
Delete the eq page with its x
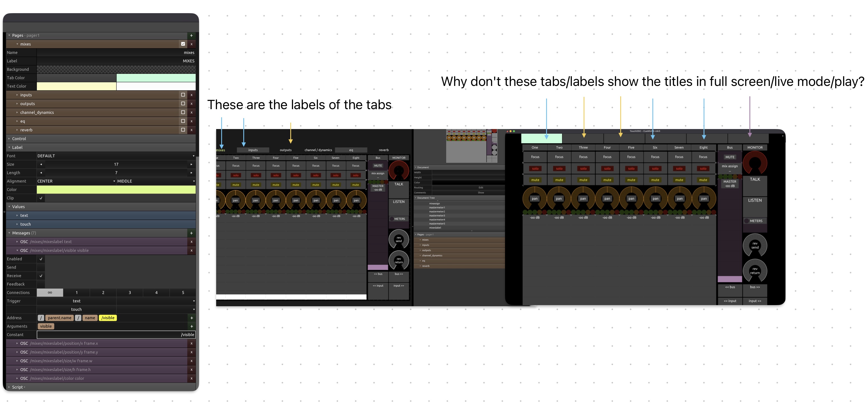tap(191, 121)
